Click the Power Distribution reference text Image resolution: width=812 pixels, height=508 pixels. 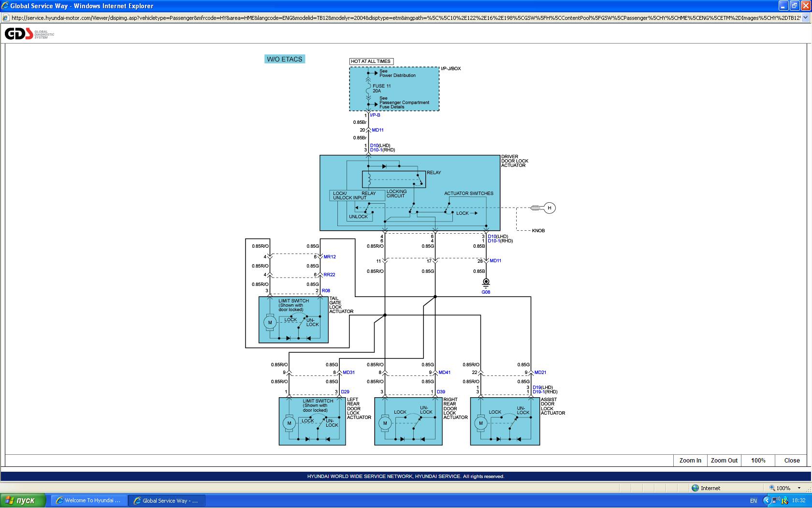(397, 75)
